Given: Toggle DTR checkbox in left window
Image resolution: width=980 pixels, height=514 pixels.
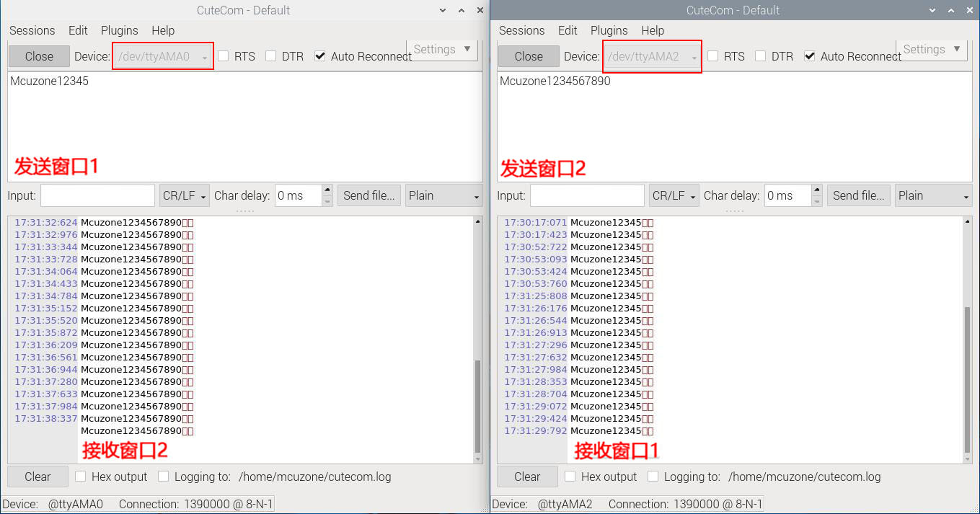Looking at the screenshot, I should coord(271,56).
